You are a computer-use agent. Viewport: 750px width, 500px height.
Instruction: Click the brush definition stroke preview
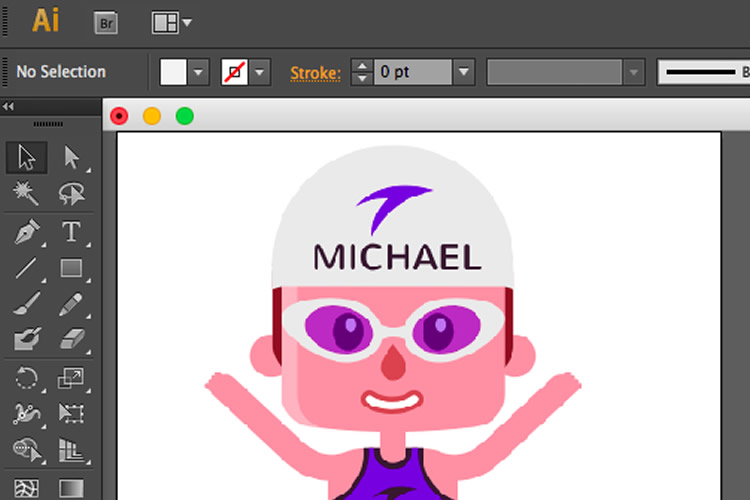tap(704, 72)
